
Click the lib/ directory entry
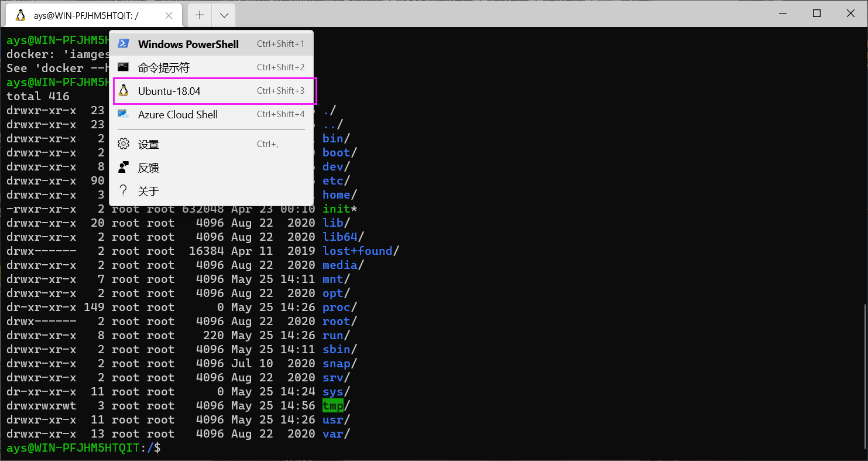coord(337,223)
